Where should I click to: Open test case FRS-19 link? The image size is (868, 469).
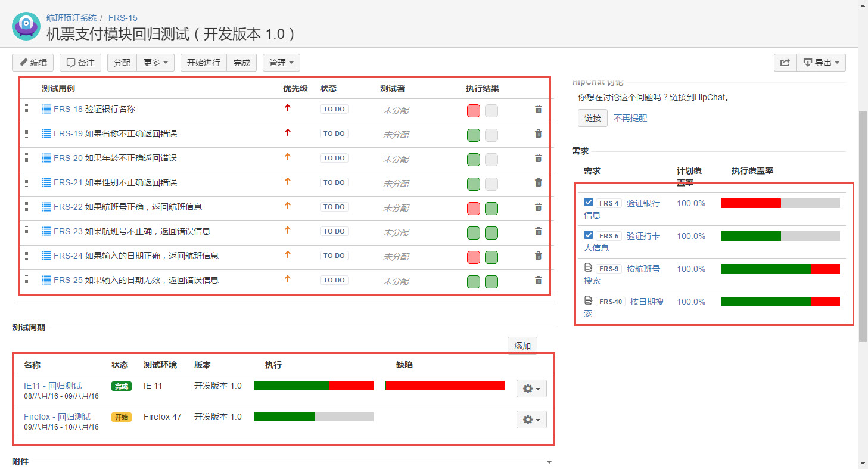coord(68,133)
